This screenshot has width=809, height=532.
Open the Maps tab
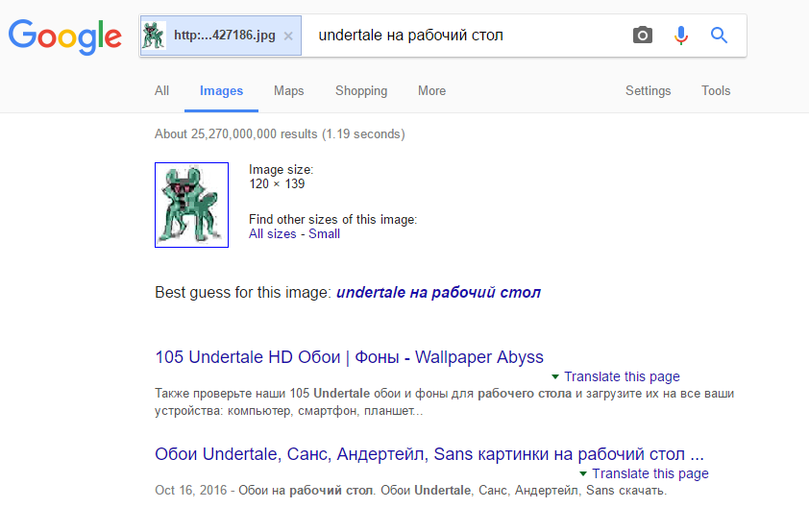(288, 91)
